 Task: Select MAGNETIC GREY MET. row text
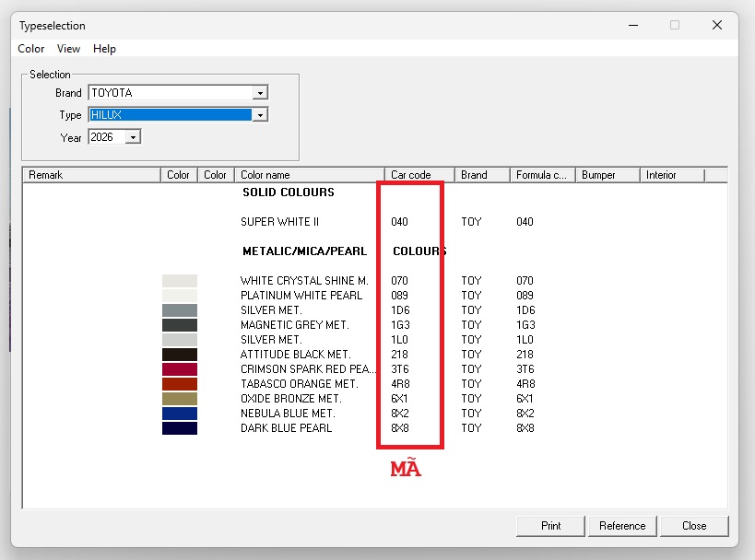[x=295, y=325]
